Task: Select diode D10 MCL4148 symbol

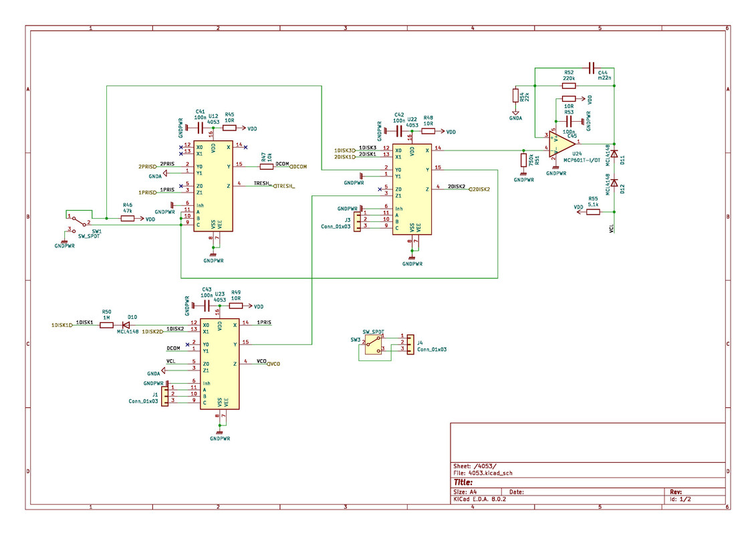Action: [126, 325]
